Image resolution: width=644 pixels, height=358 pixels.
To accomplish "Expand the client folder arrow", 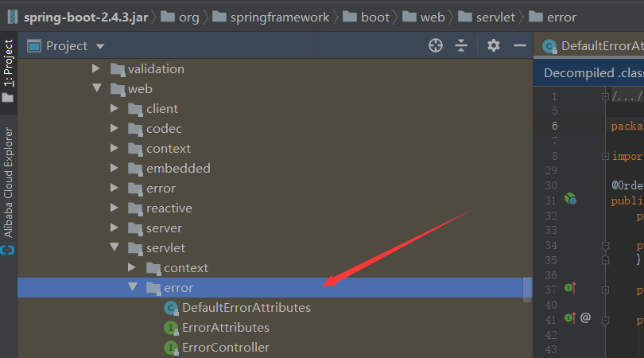I will [114, 108].
